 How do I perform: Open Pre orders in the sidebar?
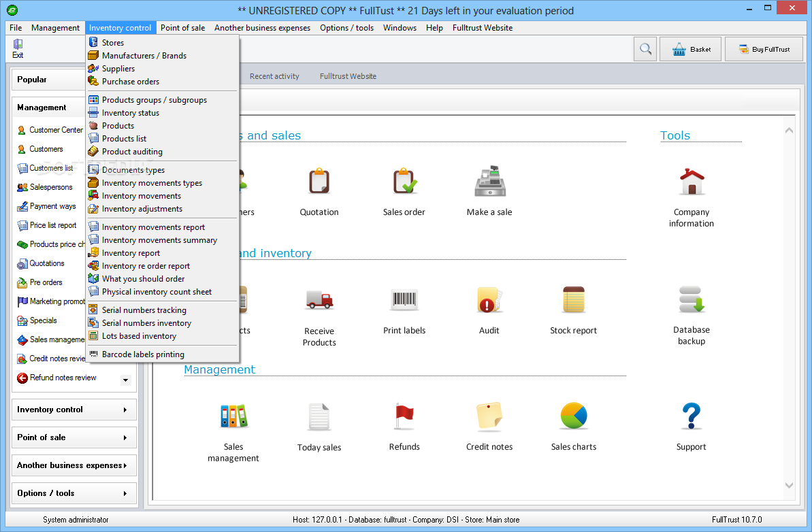[x=39, y=282]
